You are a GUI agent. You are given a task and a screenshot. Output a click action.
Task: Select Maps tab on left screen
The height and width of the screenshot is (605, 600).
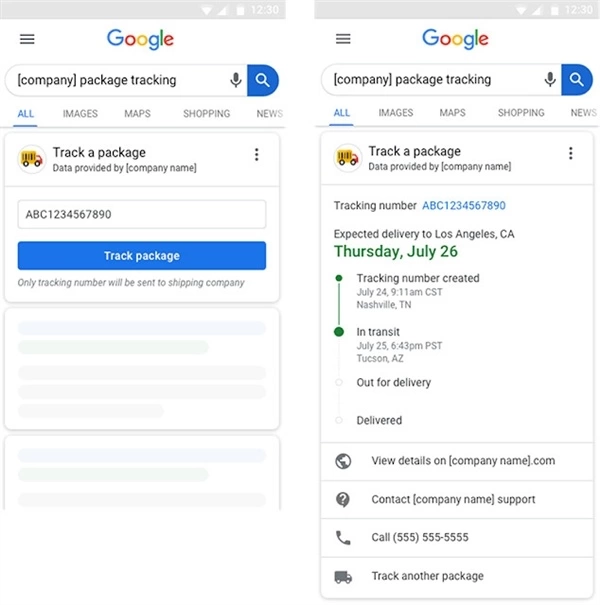[137, 114]
